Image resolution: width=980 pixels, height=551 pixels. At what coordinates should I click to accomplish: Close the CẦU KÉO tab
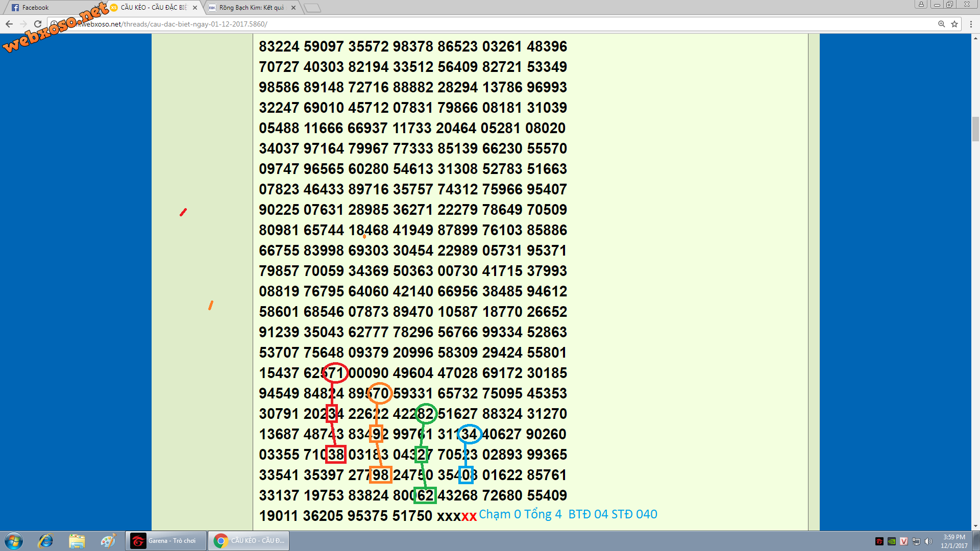click(x=195, y=8)
